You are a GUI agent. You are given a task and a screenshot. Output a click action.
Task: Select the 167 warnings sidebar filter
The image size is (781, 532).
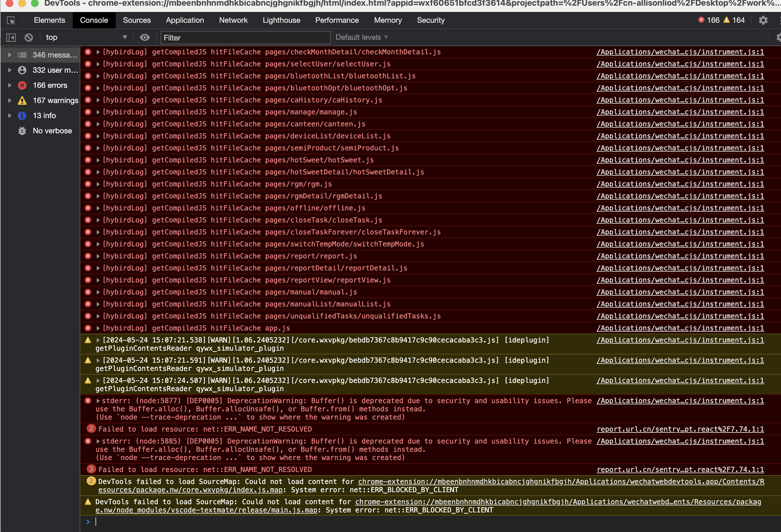tap(55, 100)
